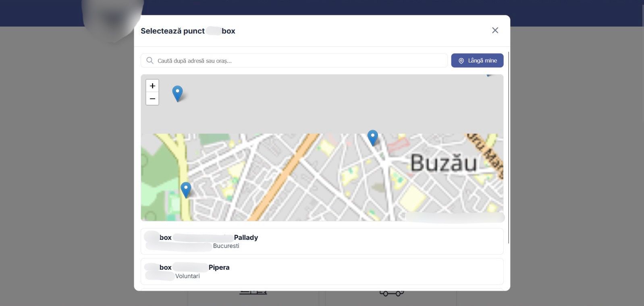Screen dimensions: 644x306
Task: Choose the Pipera box location in Voluntari
Action: [322, 271]
